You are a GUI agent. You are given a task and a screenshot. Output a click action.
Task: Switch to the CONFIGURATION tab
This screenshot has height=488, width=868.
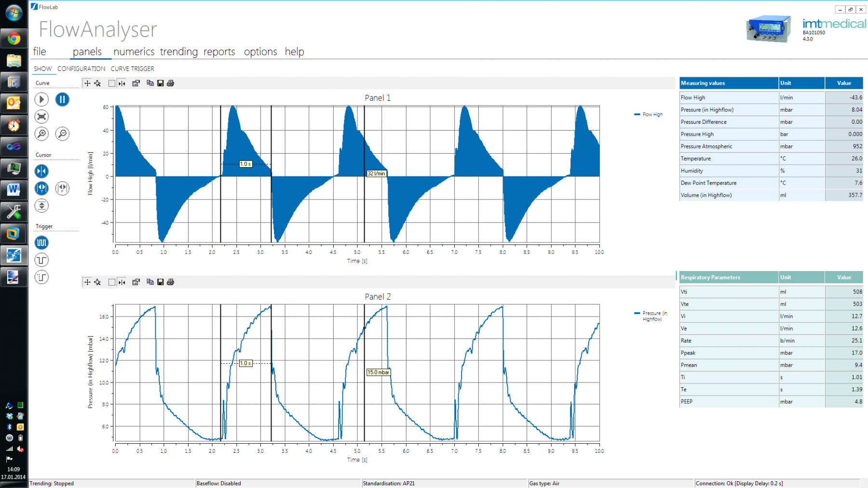click(81, 68)
